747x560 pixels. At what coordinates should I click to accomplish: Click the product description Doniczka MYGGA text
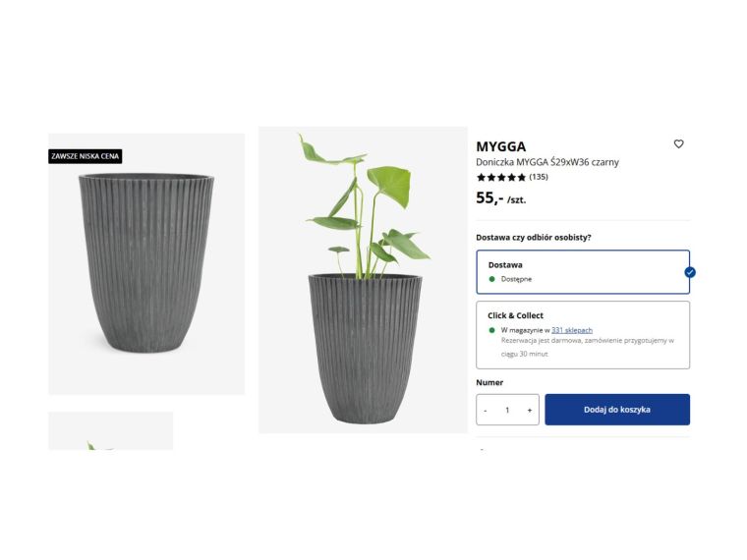547,162
